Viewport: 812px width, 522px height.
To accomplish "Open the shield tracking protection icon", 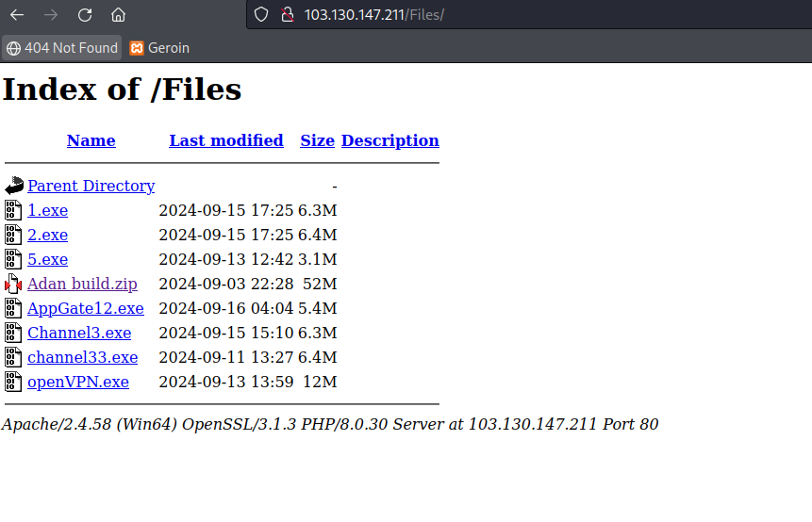I will (x=261, y=14).
